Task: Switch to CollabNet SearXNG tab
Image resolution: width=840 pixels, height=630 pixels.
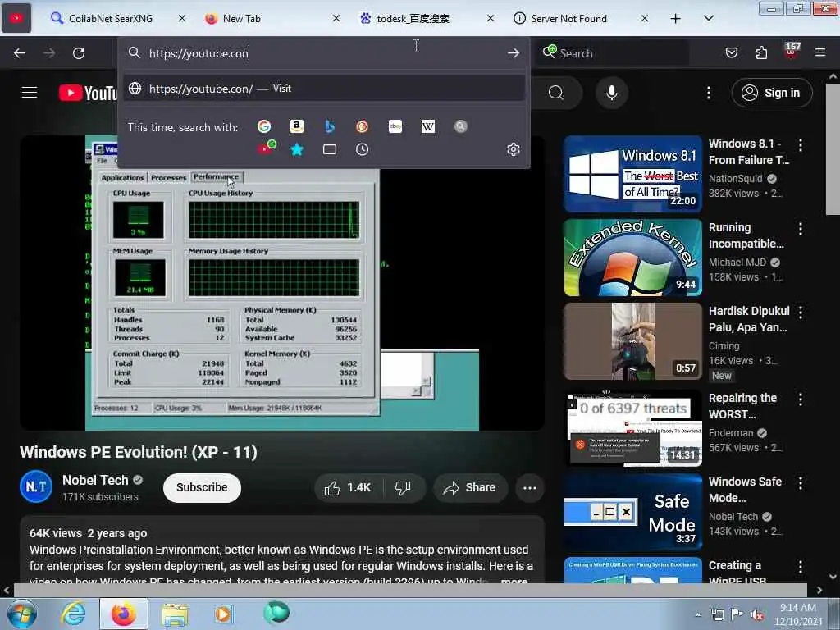Action: 110,19
